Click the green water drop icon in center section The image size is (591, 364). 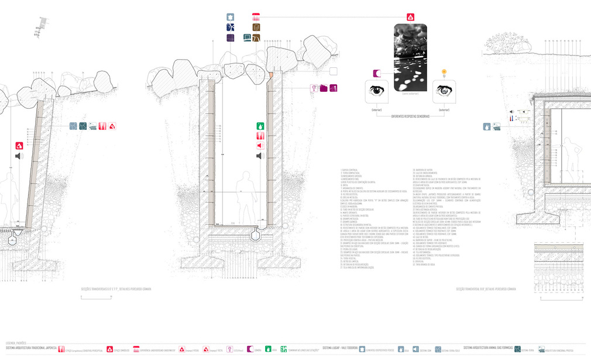point(260,126)
